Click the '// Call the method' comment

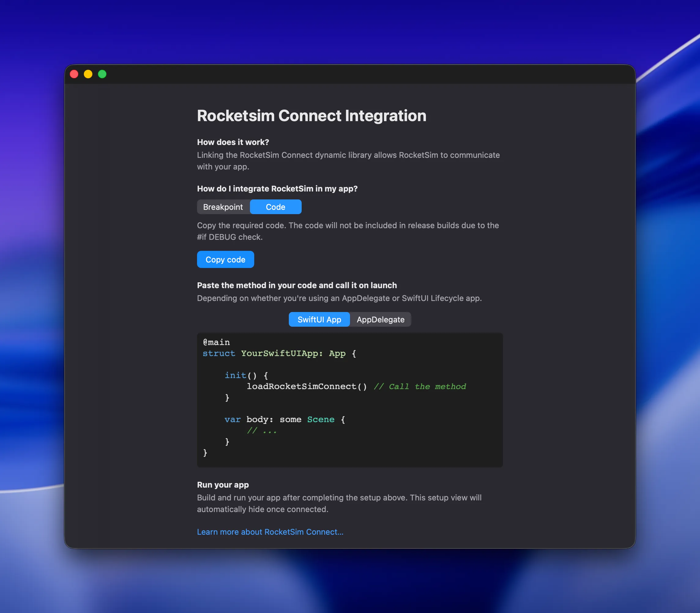(420, 387)
